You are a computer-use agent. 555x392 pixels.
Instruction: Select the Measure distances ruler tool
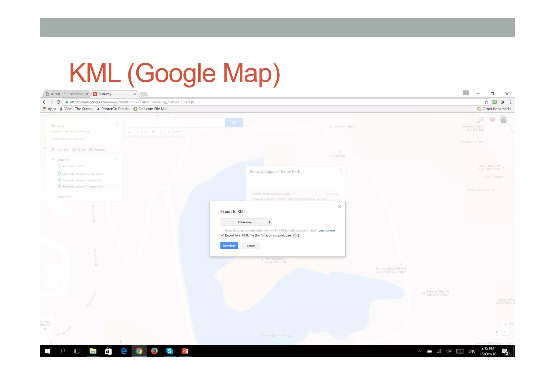[178, 132]
